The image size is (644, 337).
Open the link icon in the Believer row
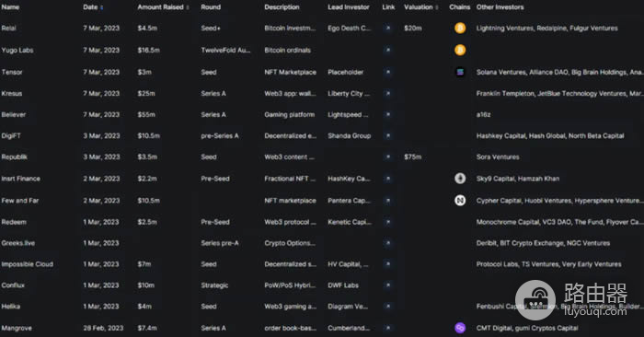click(x=387, y=115)
